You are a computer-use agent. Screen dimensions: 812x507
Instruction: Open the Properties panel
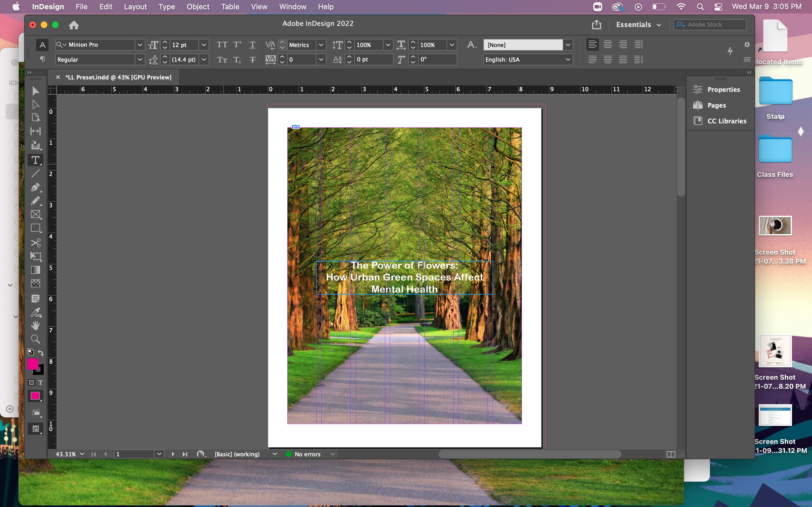coord(723,90)
